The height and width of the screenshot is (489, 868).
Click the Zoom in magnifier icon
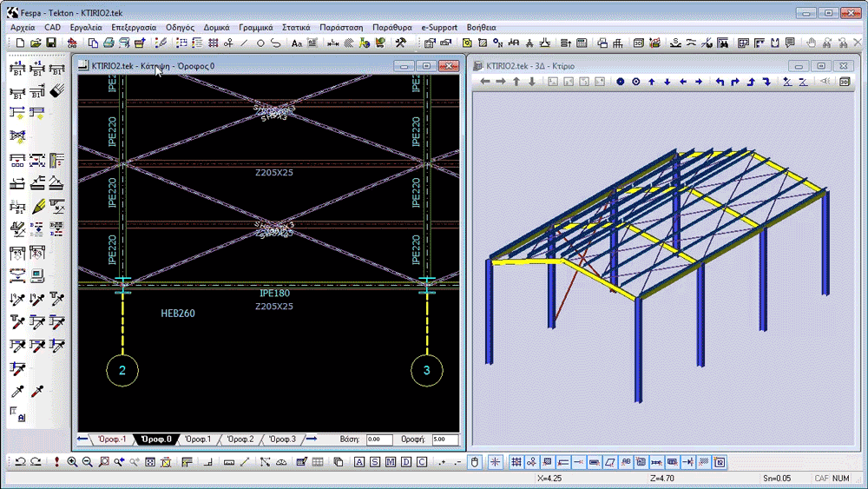tap(72, 462)
